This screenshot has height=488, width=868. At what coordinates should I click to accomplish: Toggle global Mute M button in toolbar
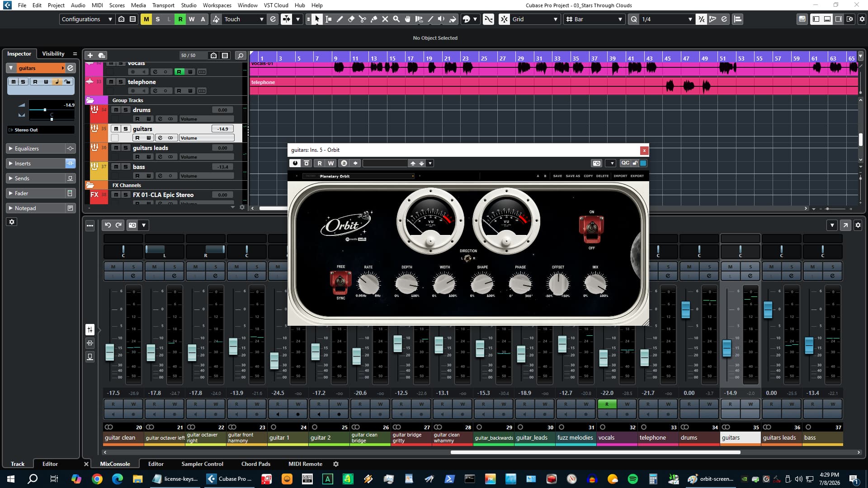[x=146, y=19]
